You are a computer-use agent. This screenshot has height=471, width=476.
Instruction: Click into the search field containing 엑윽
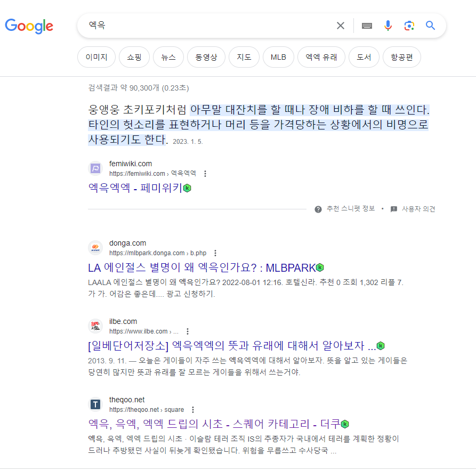coord(209,26)
